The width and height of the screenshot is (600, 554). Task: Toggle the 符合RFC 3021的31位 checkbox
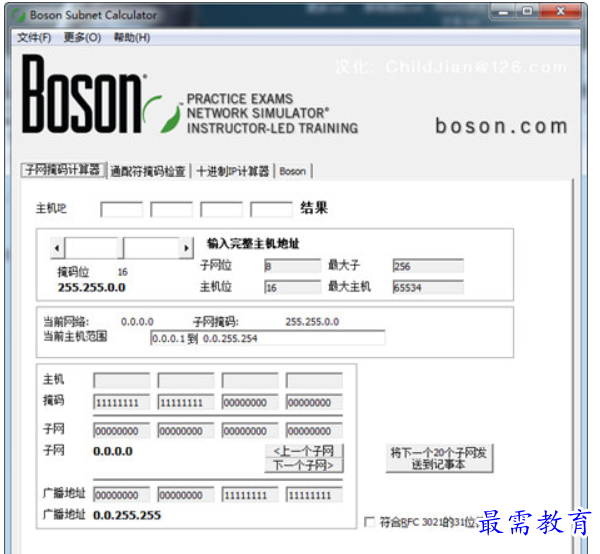point(369,522)
